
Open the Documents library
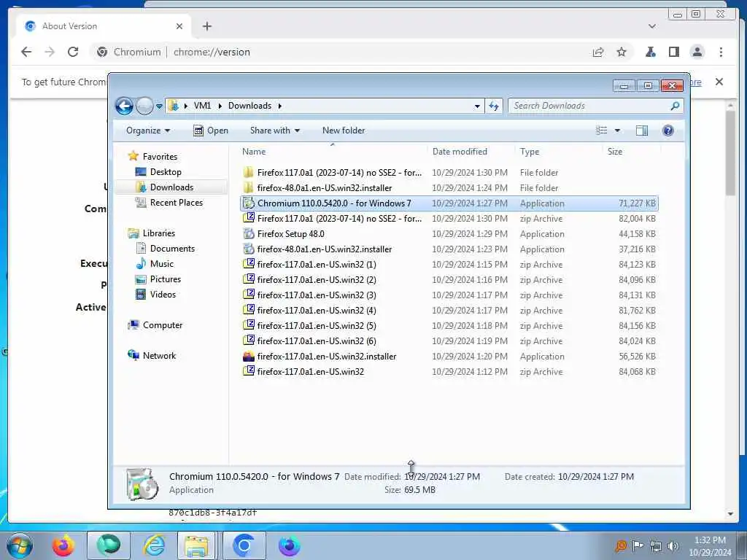[x=172, y=248]
